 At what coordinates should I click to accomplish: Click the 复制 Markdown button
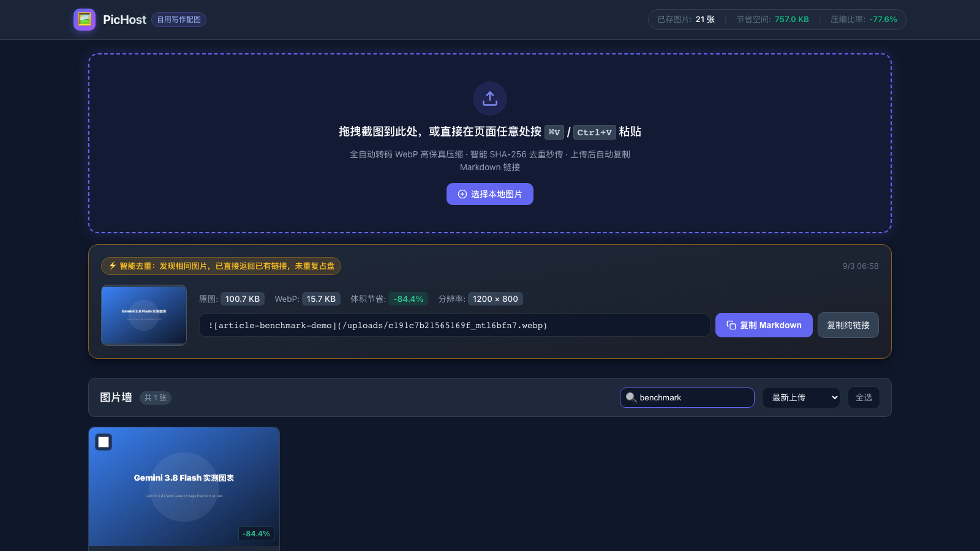[764, 325]
